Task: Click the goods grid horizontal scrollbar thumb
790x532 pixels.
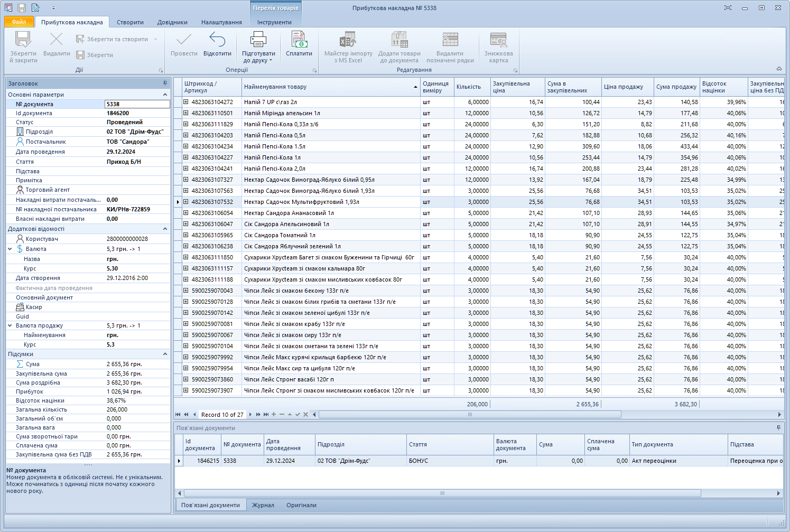Action: (x=470, y=415)
